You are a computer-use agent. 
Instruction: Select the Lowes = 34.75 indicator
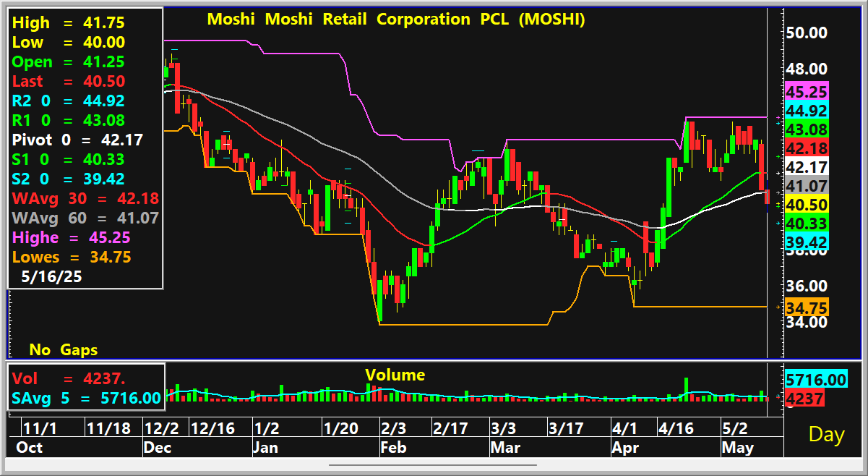click(x=72, y=257)
